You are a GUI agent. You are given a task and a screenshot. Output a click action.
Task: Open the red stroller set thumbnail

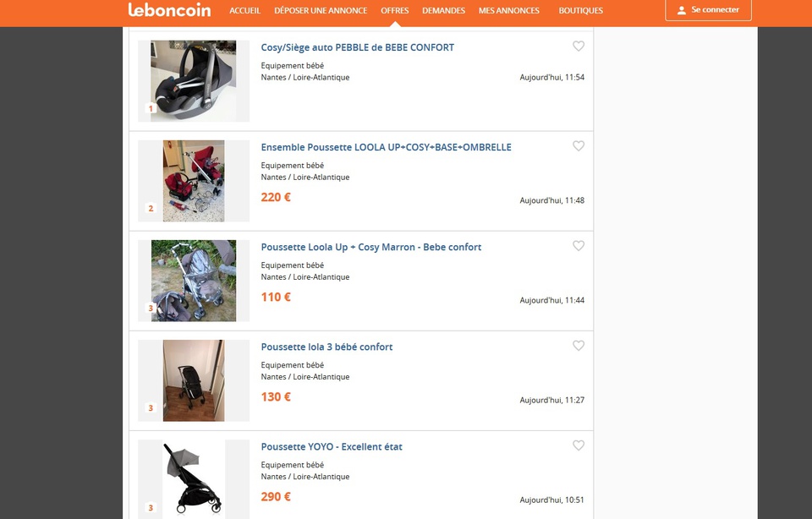[194, 181]
